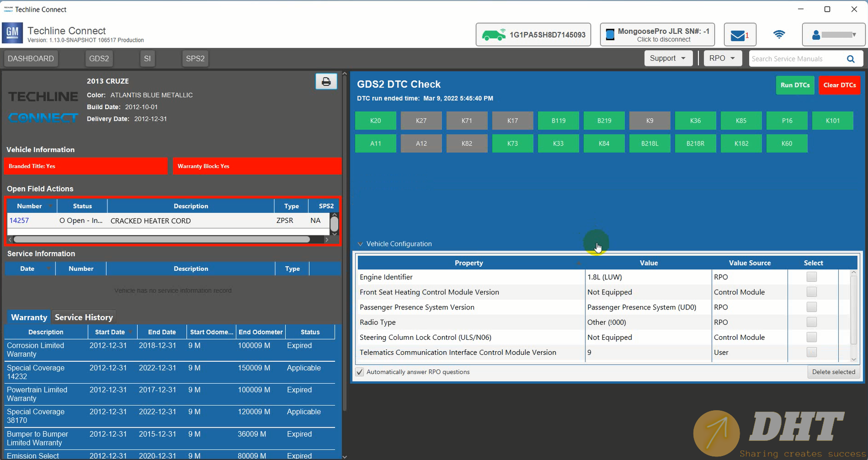Open the GDS2 tab
868x460 pixels.
[x=99, y=58]
